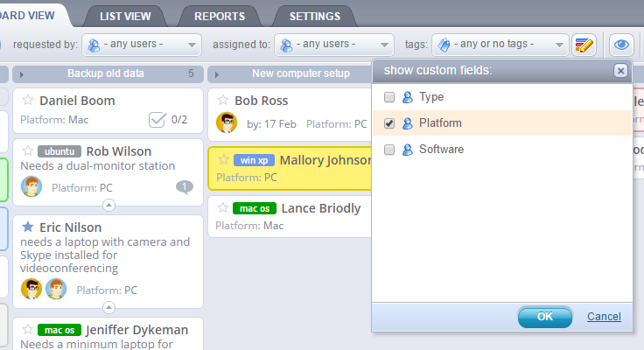The width and height of the screenshot is (644, 350).
Task: Click Backup old data column count 5
Action: coord(191,73)
